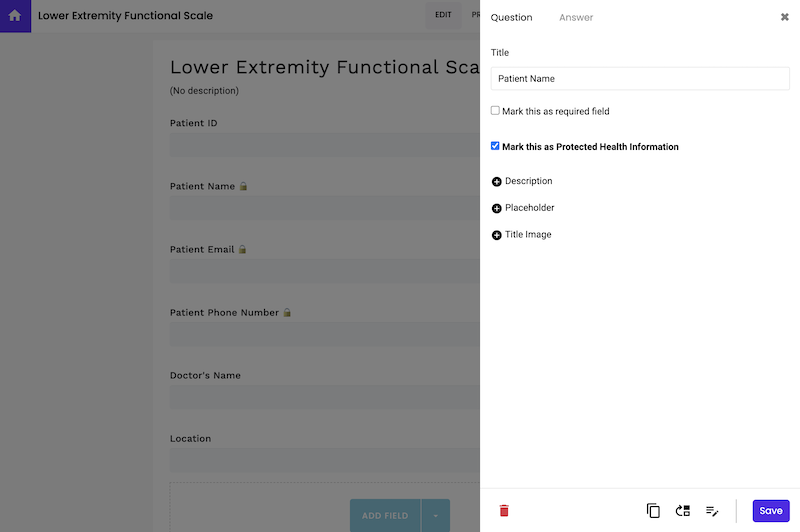
Task: Click into the Title text field
Action: [x=640, y=79]
